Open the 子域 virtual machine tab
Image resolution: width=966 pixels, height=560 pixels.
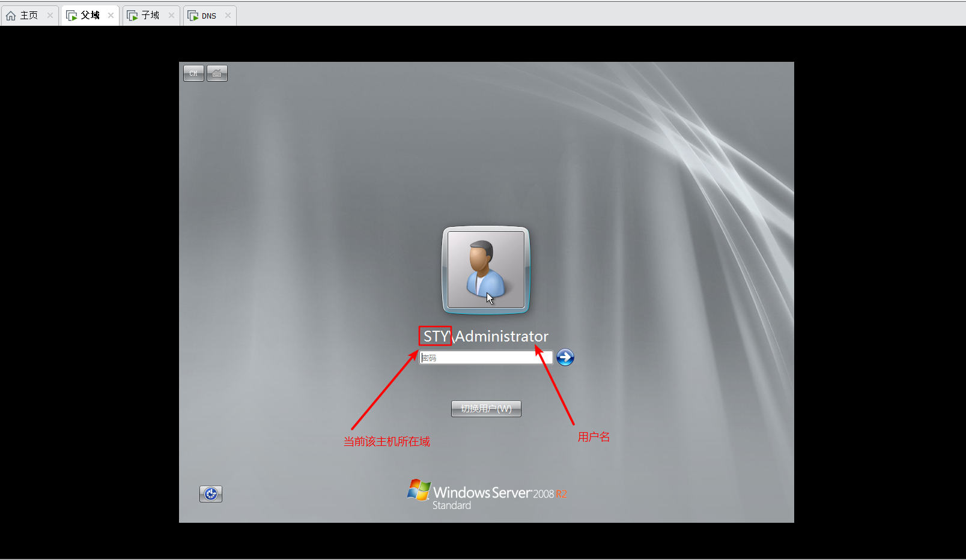(x=151, y=16)
